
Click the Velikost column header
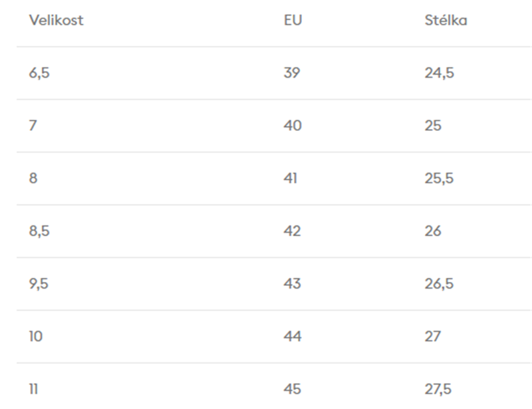click(x=56, y=21)
